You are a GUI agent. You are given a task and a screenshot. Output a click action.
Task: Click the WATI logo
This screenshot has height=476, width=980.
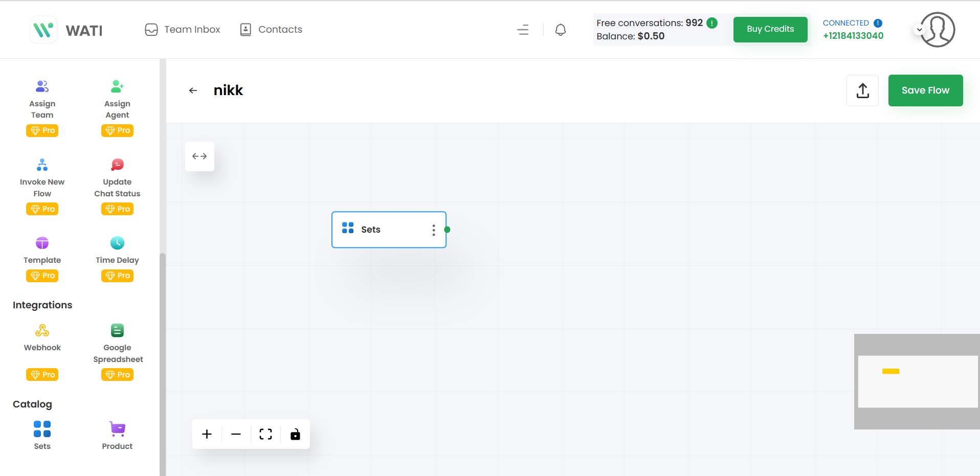tap(66, 30)
